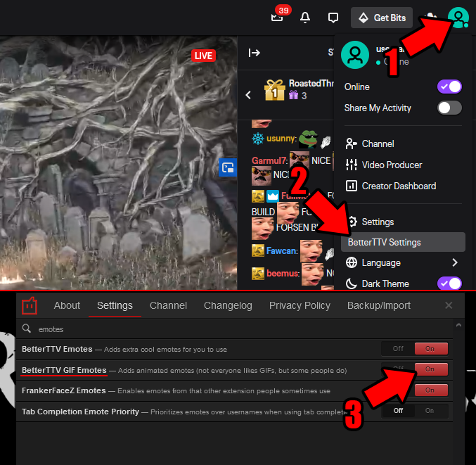This screenshot has height=465, width=476.
Task: Click the gift box leaderboard icon
Action: click(x=274, y=90)
